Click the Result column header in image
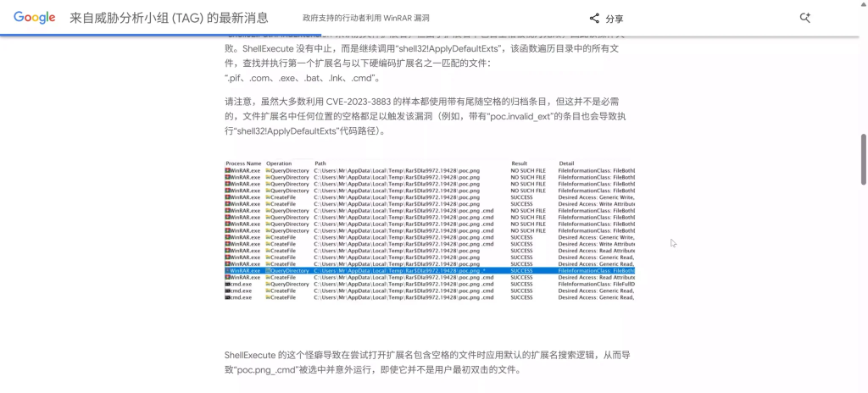The height and width of the screenshot is (393, 868). [x=519, y=163]
